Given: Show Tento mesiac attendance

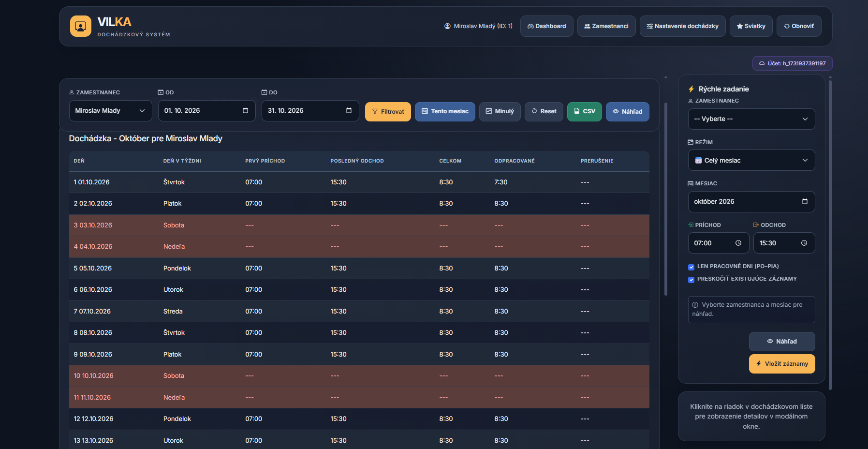Looking at the screenshot, I should pyautogui.click(x=445, y=112).
